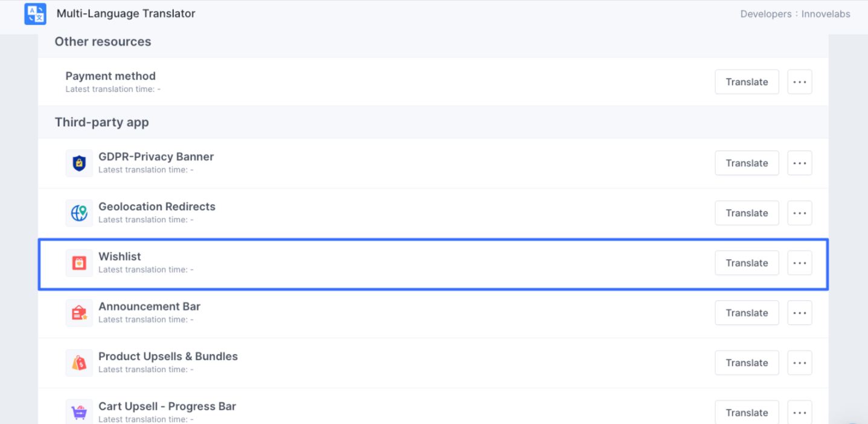Click the Third-party app section header
This screenshot has height=424, width=868.
click(102, 122)
